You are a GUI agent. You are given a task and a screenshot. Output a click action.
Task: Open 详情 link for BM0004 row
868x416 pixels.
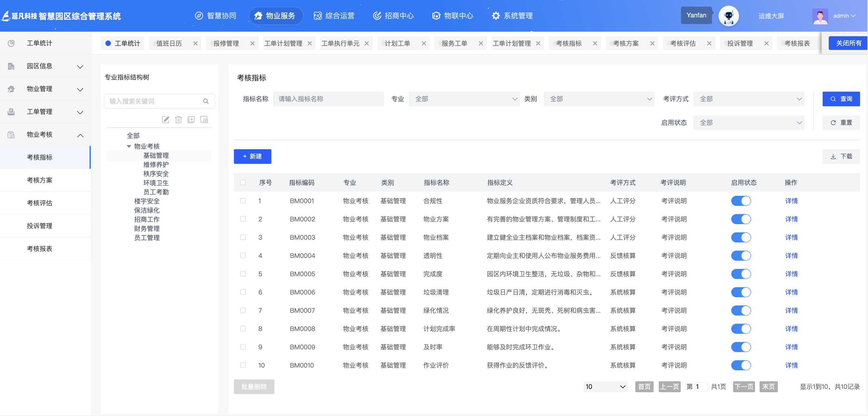[x=791, y=256]
